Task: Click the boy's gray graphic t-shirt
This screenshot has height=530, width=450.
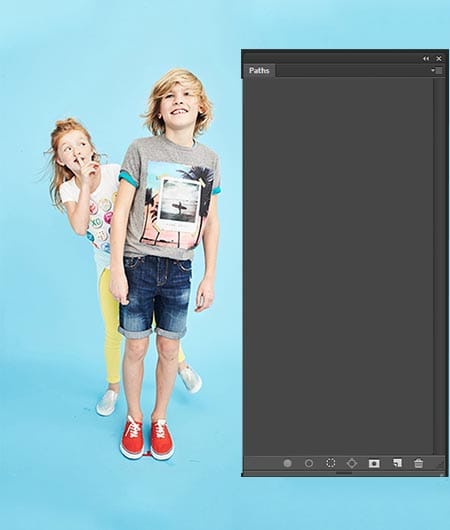Action: click(x=170, y=198)
